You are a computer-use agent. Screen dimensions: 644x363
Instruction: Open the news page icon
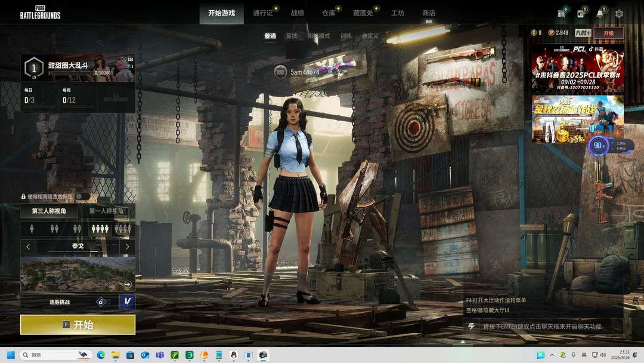581,14
